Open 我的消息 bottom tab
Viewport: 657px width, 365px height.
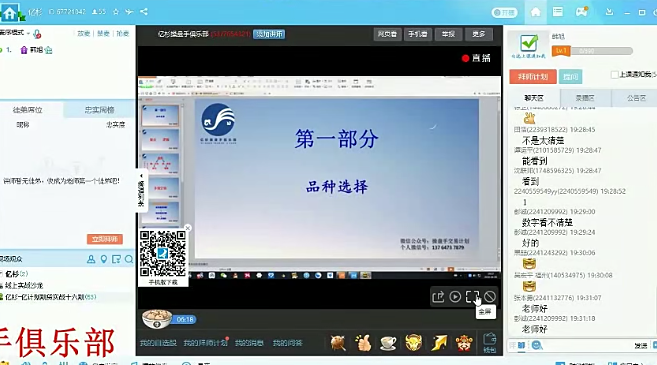(x=249, y=343)
